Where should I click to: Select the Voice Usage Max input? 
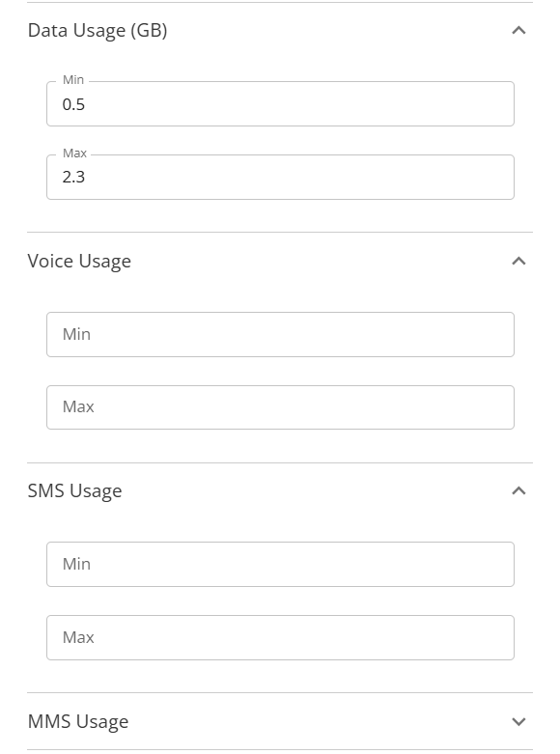pyautogui.click(x=280, y=407)
